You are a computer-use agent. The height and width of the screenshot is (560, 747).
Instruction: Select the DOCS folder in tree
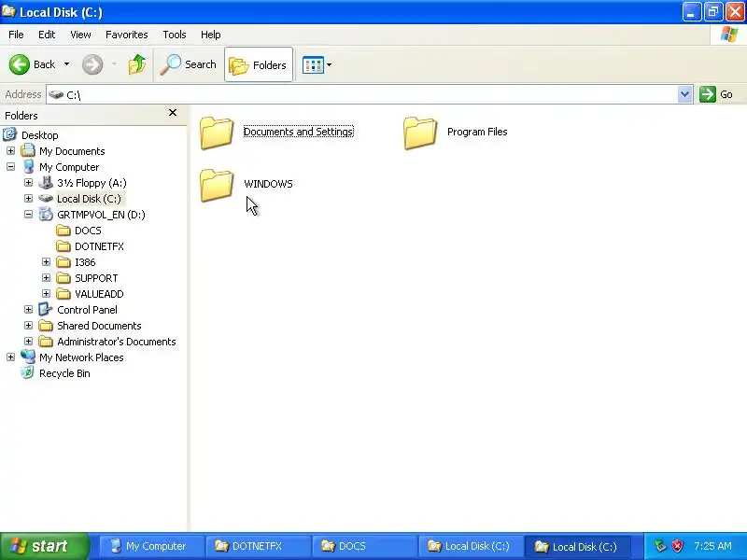pos(88,231)
